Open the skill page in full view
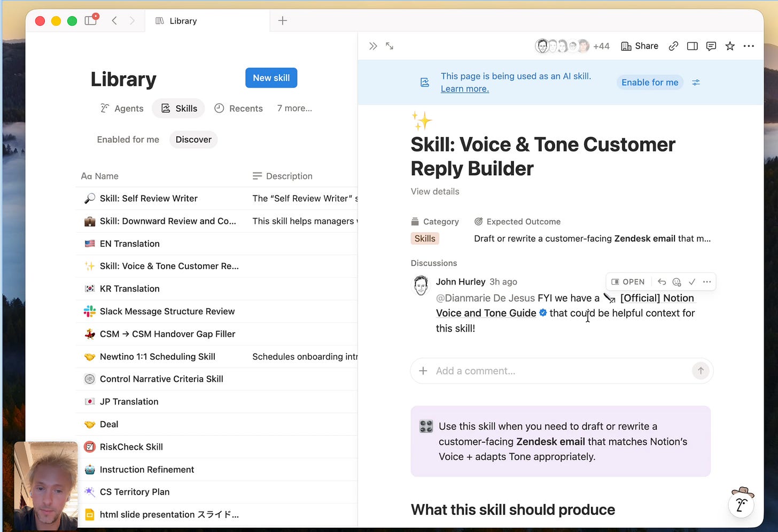 [390, 46]
